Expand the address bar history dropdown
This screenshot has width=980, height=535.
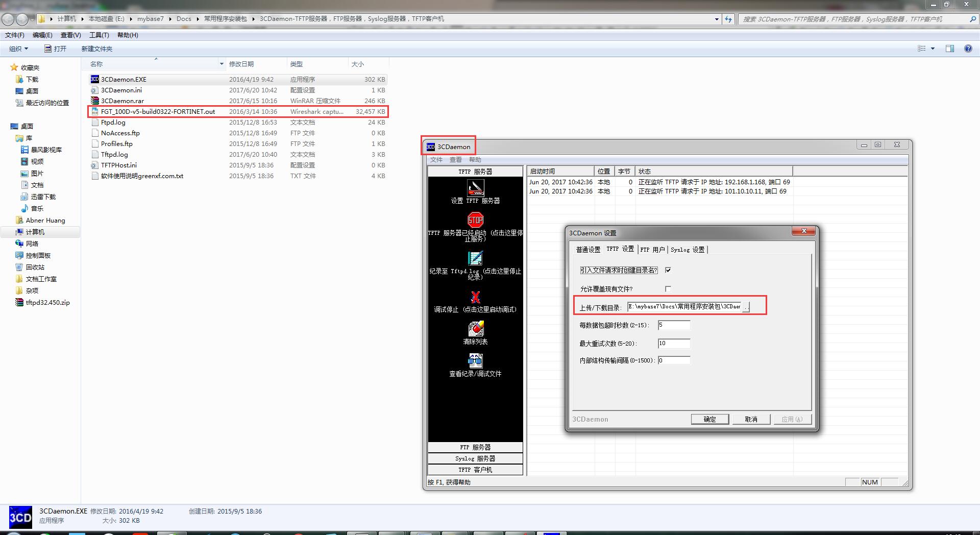pyautogui.click(x=717, y=19)
